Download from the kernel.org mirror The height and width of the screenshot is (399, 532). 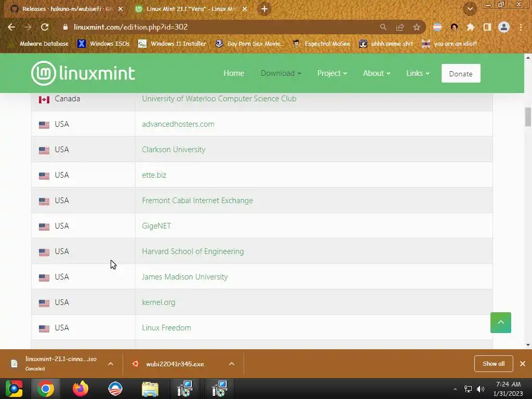click(x=158, y=302)
